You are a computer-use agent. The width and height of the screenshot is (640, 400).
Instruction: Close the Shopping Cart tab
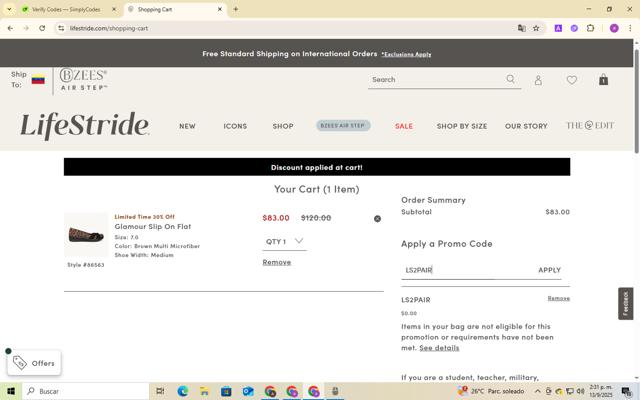(220, 9)
